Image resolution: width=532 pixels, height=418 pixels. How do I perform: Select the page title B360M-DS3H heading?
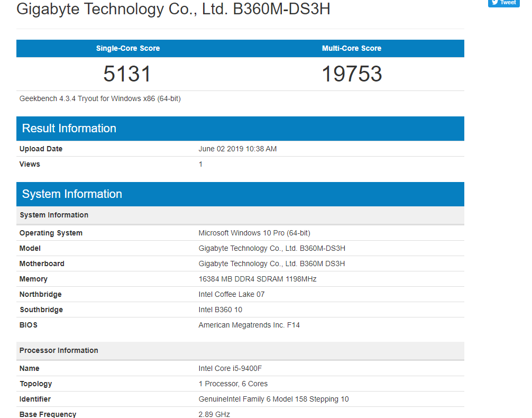pyautogui.click(x=173, y=9)
